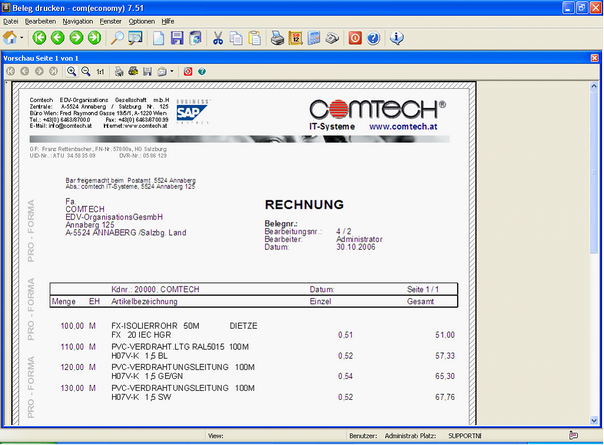Close the preview with the red exit icon

188,71
